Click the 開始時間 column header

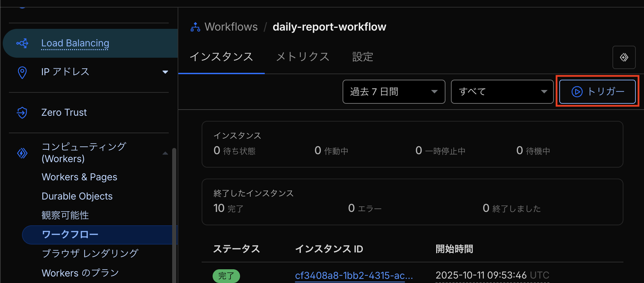(x=454, y=249)
